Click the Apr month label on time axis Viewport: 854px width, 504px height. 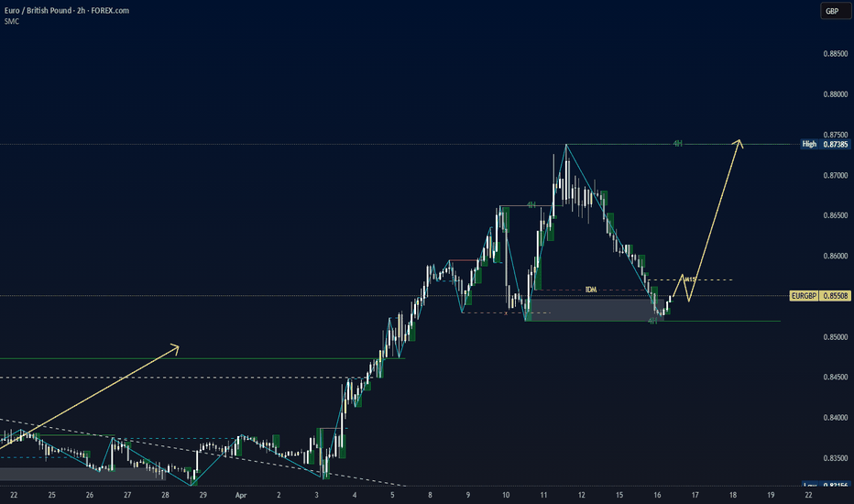241,495
